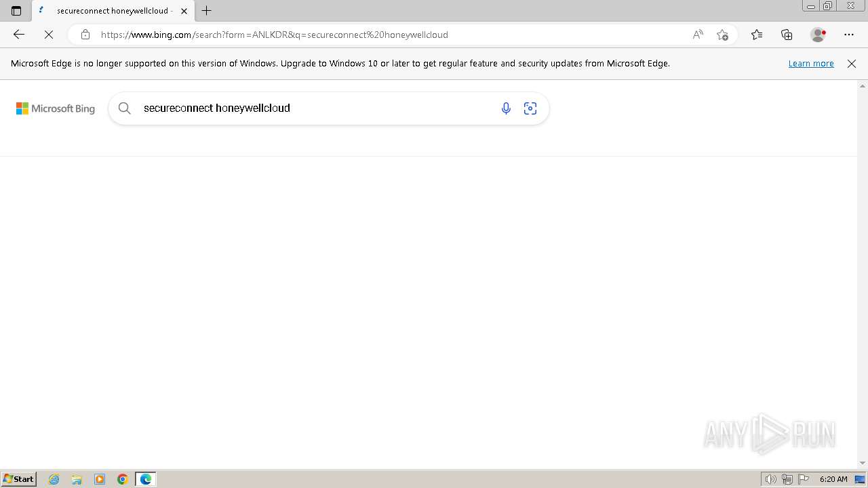Open File Explorer from taskbar
This screenshot has width=868, height=488.
(x=77, y=479)
